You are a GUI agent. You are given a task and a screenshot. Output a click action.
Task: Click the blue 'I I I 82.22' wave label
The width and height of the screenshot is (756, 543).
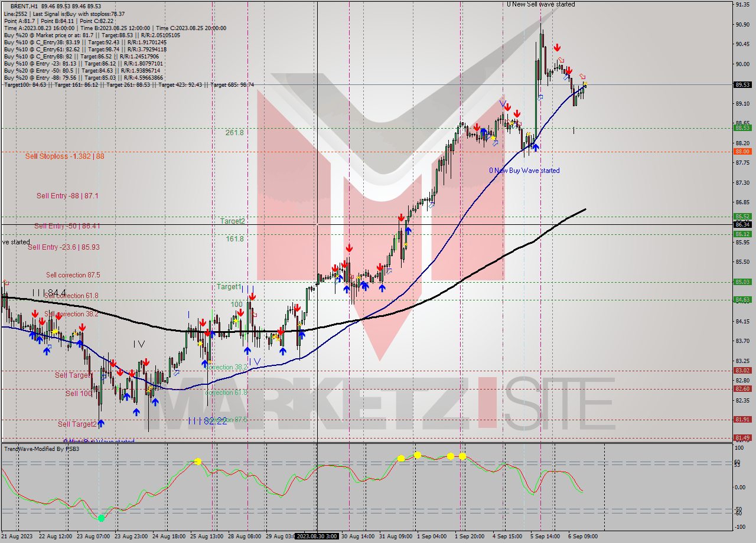[x=207, y=421]
